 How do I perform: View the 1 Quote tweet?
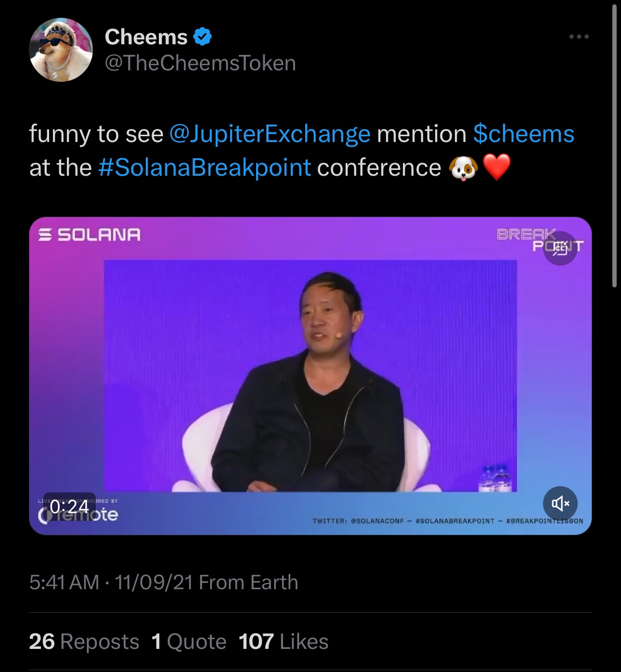188,641
